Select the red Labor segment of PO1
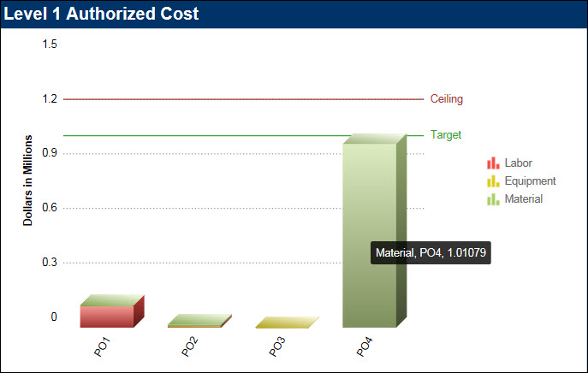This screenshot has width=588, height=373. pos(106,317)
